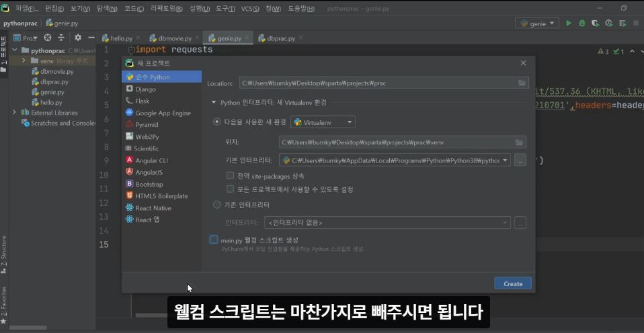Open the 편집 menu

click(54, 9)
